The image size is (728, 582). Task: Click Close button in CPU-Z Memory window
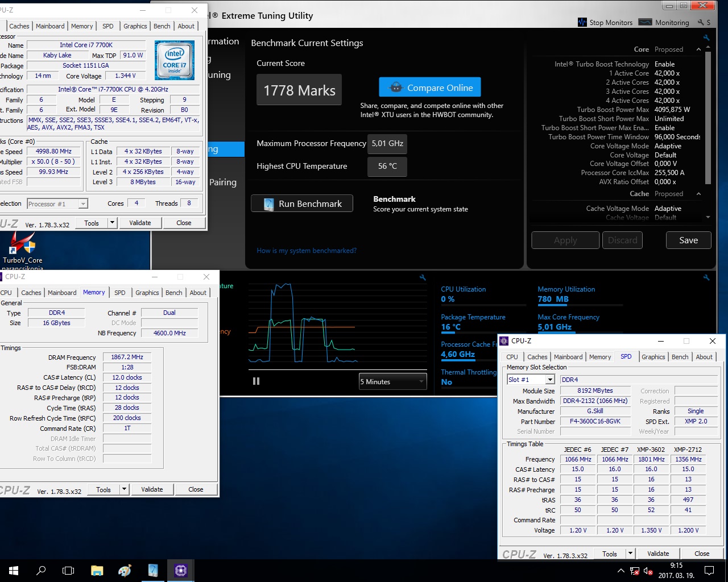196,489
